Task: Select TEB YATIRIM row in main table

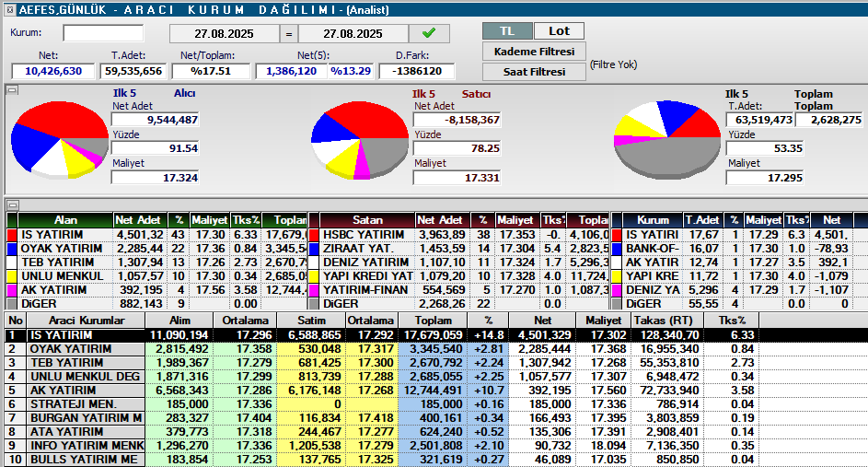Action: click(x=436, y=363)
